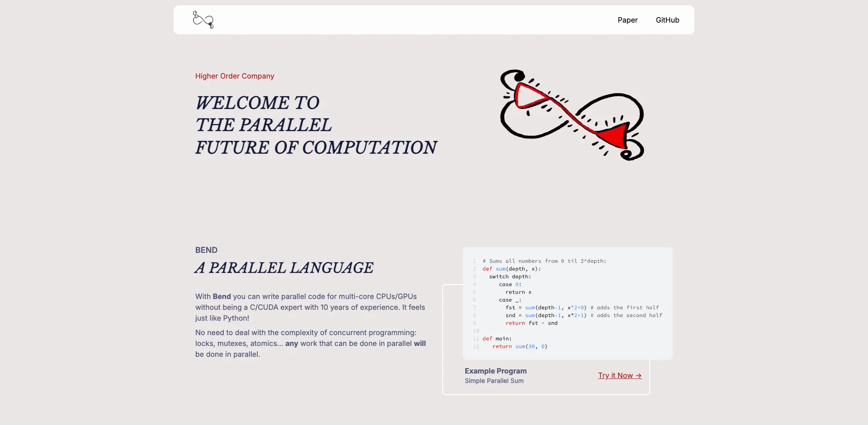Image resolution: width=868 pixels, height=425 pixels.
Task: Click the 'FUTURE OF COMPUTATION' headline line
Action: pyautogui.click(x=316, y=147)
